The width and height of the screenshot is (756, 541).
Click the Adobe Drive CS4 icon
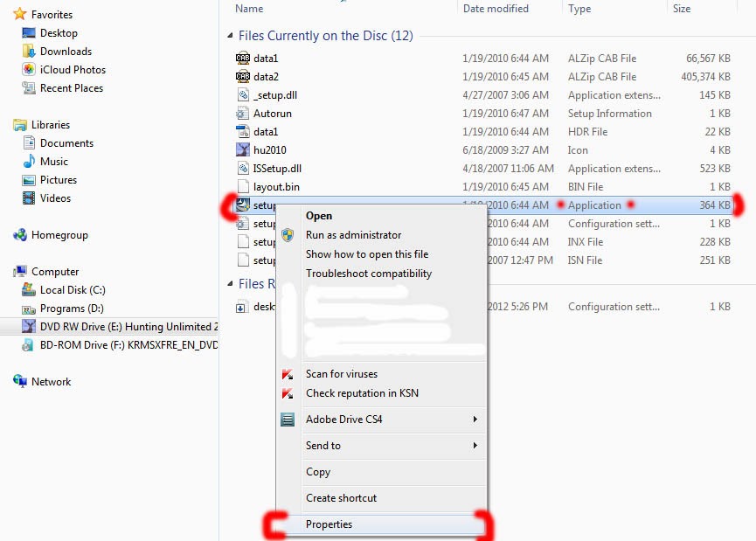pyautogui.click(x=287, y=420)
